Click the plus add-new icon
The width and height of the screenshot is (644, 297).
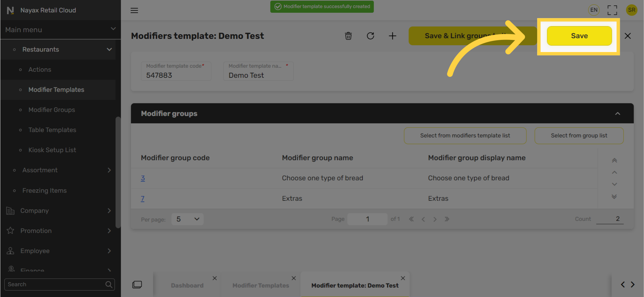[x=392, y=36]
